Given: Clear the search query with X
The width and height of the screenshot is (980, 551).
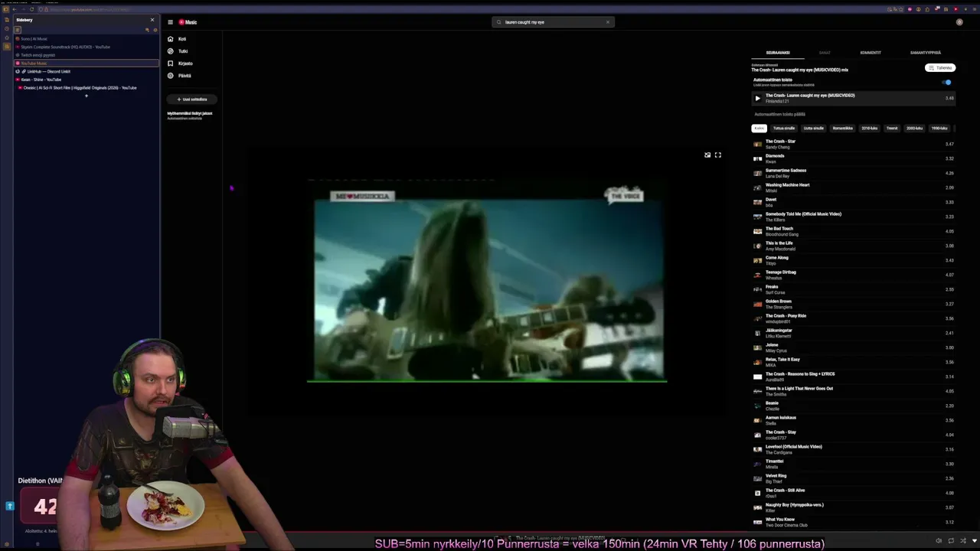Looking at the screenshot, I should pos(608,22).
